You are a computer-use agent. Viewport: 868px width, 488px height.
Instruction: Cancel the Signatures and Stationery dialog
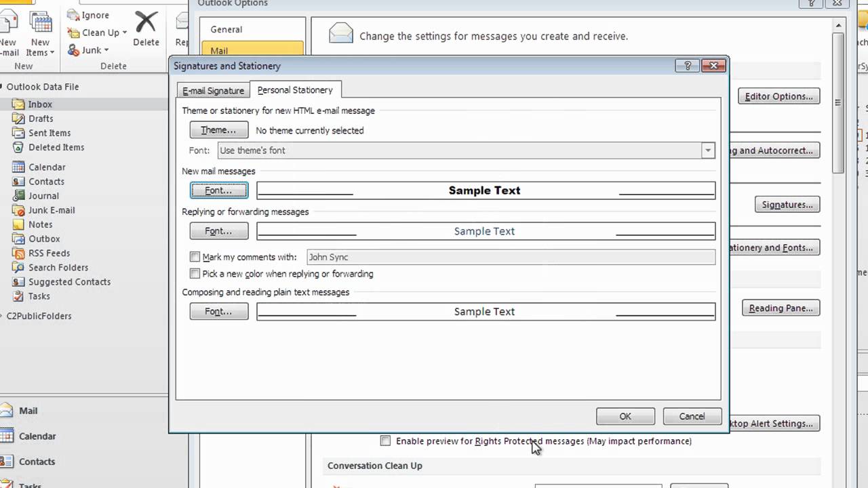(x=692, y=416)
